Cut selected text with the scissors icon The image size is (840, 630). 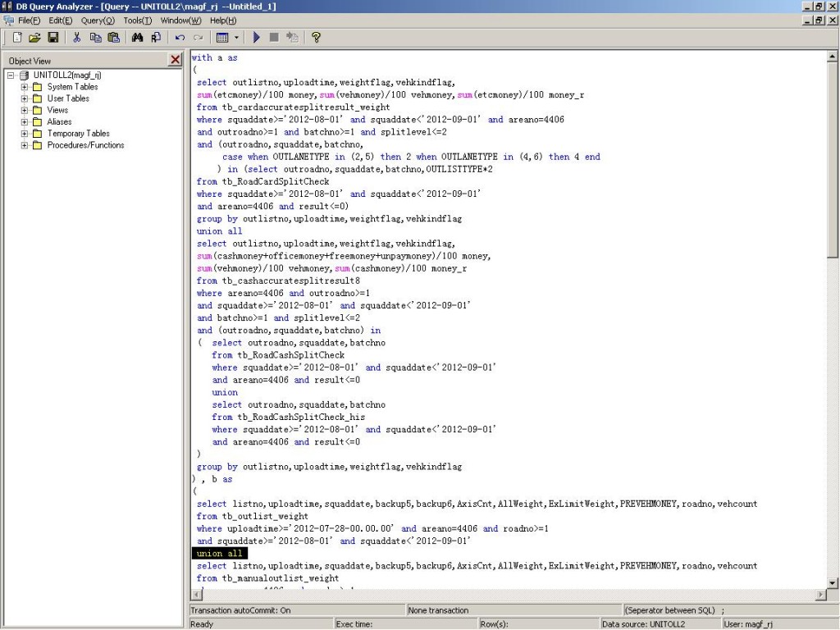point(76,37)
